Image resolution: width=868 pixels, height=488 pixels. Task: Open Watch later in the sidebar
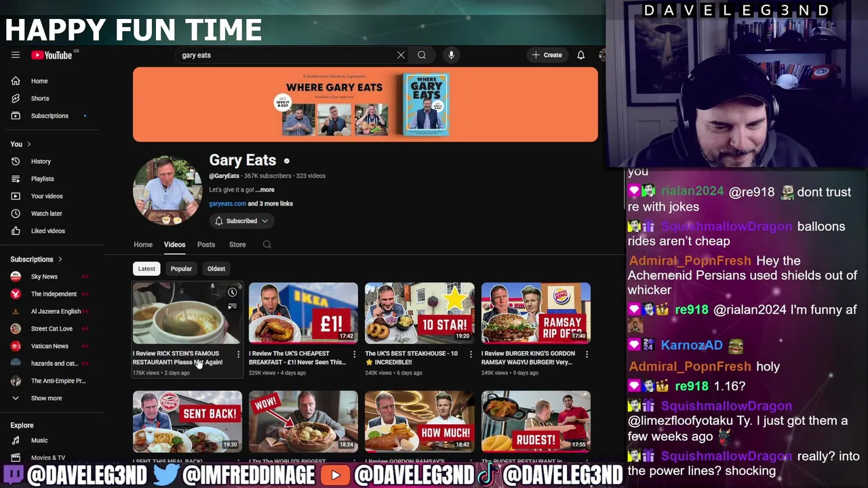click(x=52, y=213)
